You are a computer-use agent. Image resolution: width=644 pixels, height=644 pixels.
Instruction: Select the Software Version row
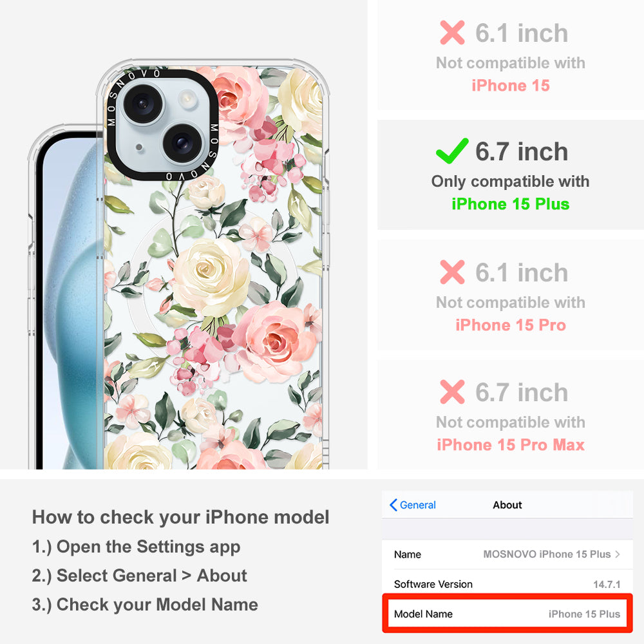[507, 584]
